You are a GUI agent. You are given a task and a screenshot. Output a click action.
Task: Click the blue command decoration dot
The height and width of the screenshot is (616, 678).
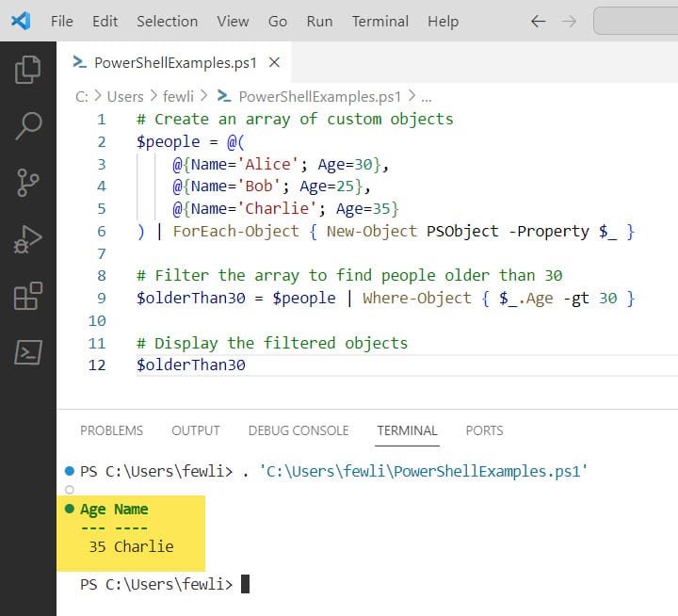[x=69, y=471]
